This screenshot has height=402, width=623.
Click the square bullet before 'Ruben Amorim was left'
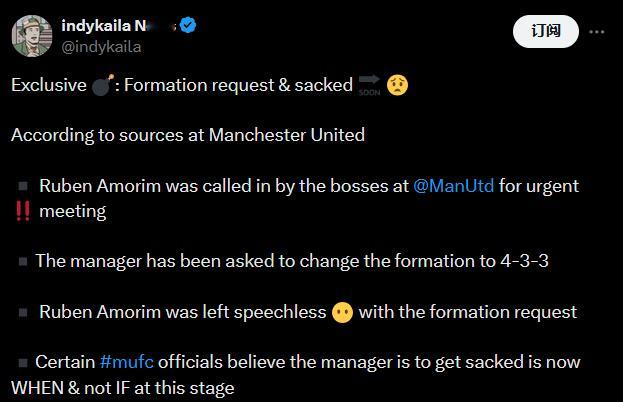tap(23, 313)
